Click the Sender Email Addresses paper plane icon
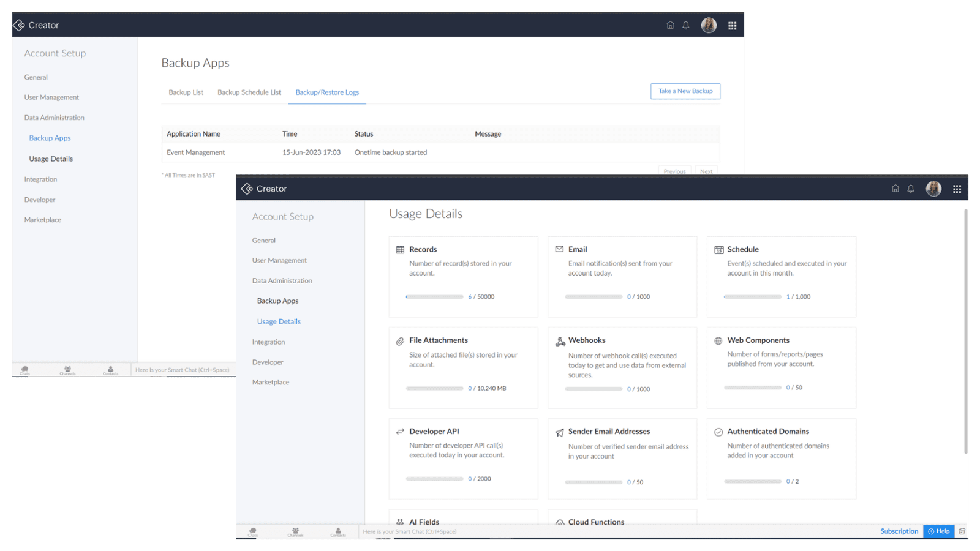The height and width of the screenshot is (551, 980). click(559, 432)
